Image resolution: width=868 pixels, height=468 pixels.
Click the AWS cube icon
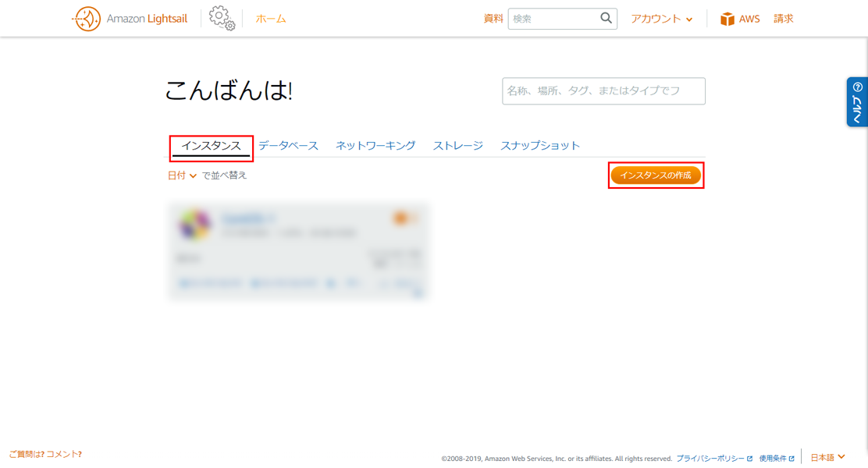[727, 19]
